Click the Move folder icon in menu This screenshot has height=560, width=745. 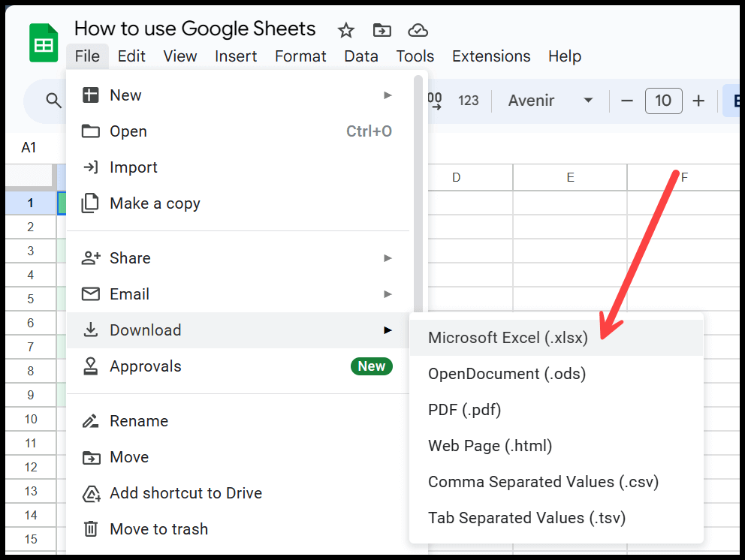tap(91, 457)
